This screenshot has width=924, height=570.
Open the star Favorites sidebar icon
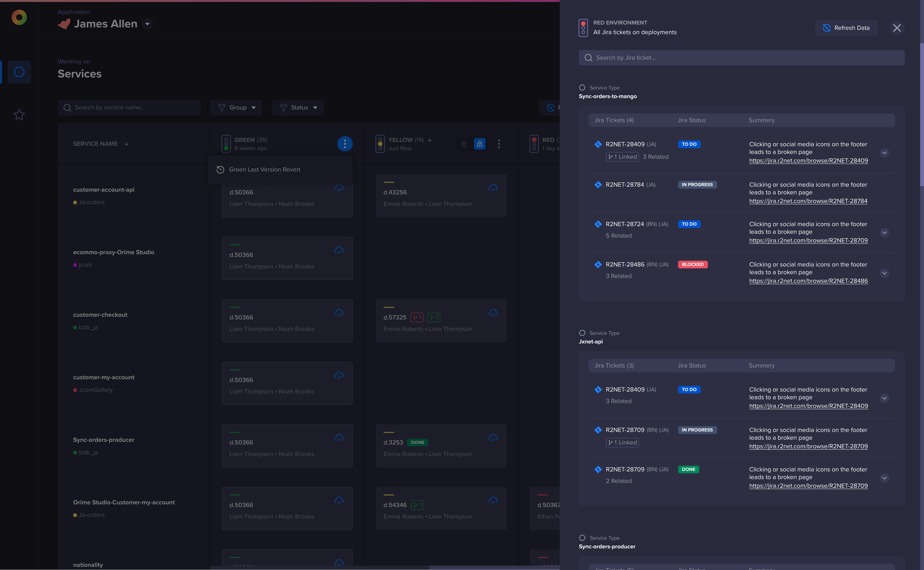pyautogui.click(x=19, y=115)
